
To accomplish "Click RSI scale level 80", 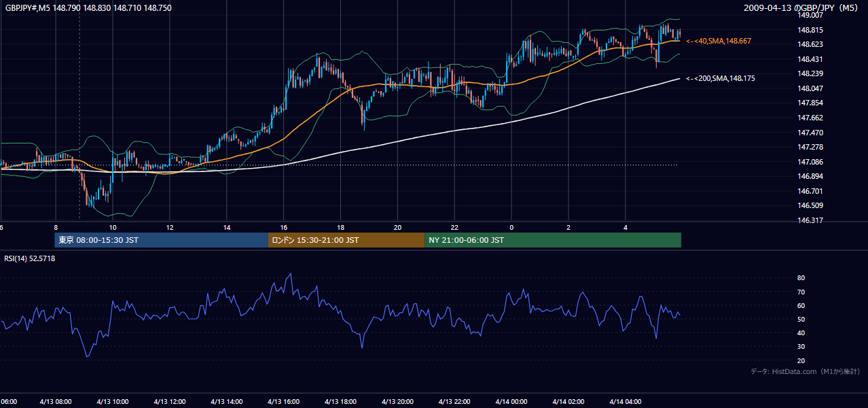I will click(801, 278).
